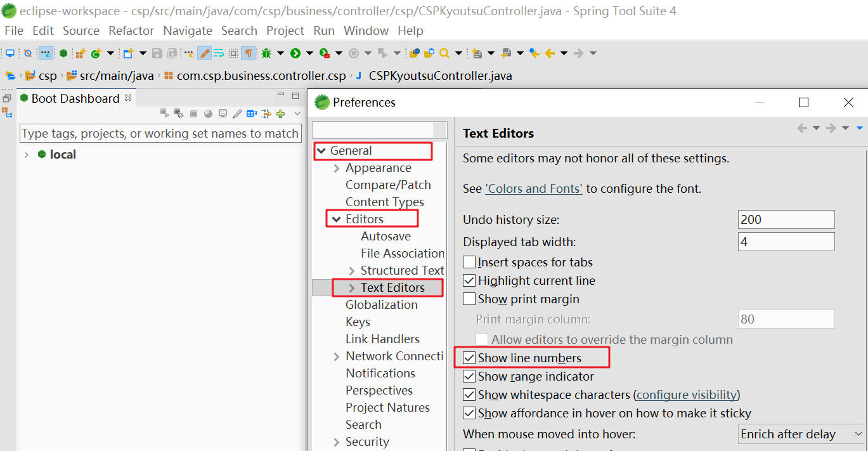Click the New file wizard toolbar icon
The height and width of the screenshot is (451, 868).
coord(128,53)
